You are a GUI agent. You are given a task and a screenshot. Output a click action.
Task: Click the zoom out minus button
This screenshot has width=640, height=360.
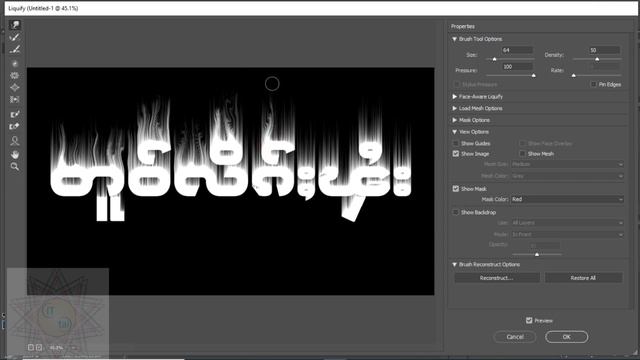click(x=31, y=347)
